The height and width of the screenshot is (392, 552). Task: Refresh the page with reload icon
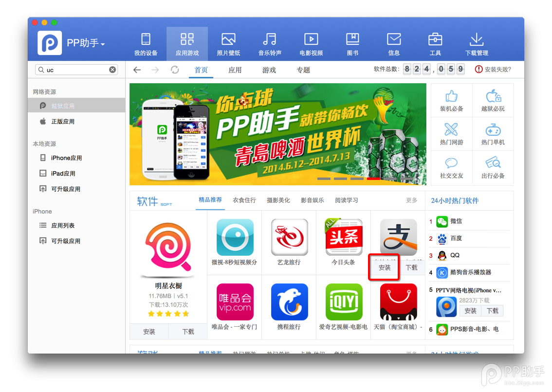click(x=175, y=70)
